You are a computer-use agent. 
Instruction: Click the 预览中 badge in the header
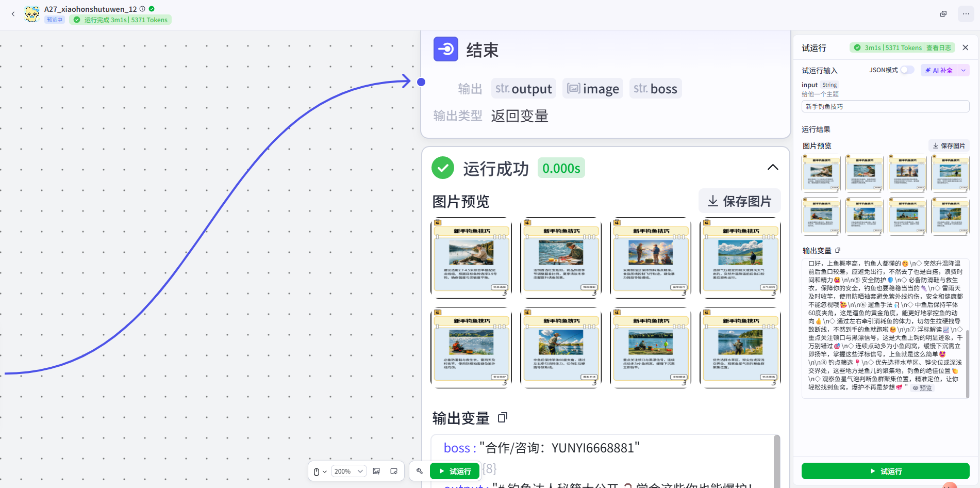pos(54,20)
